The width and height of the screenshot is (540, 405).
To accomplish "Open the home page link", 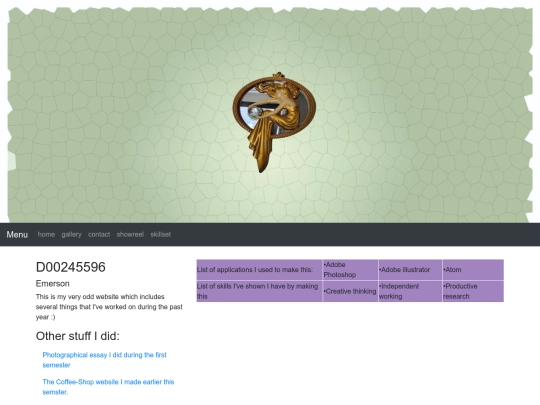I will click(46, 235).
